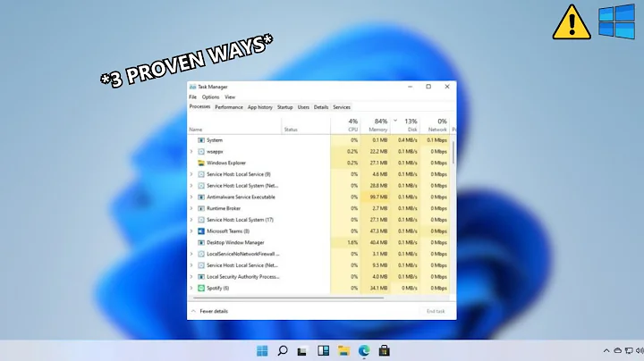Open the File menu
This screenshot has width=644, height=361.
[x=192, y=97]
